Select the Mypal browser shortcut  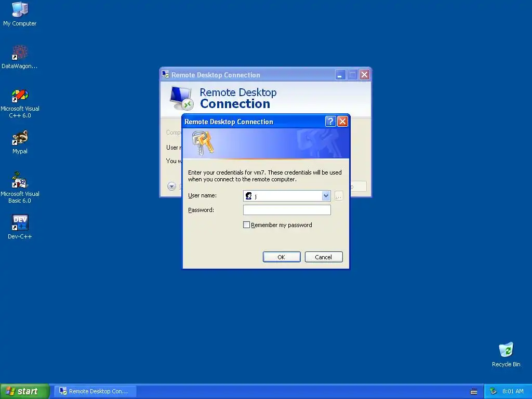coord(20,142)
